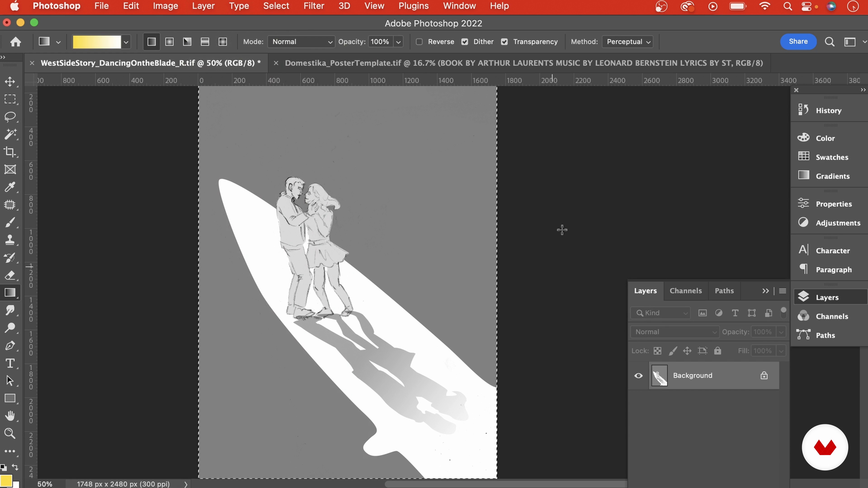Expand the status bar info arrow
This screenshot has width=868, height=488.
pos(186,484)
